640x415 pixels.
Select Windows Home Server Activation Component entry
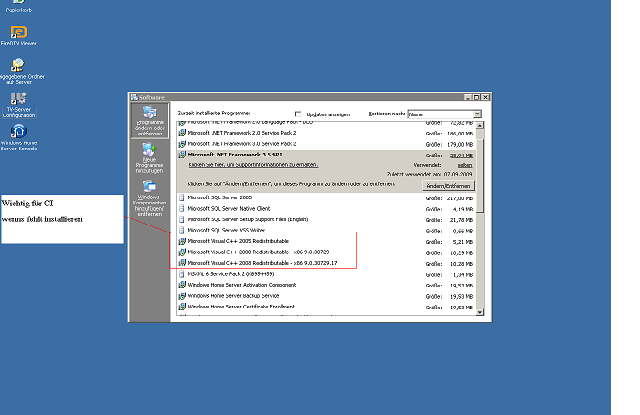327,285
